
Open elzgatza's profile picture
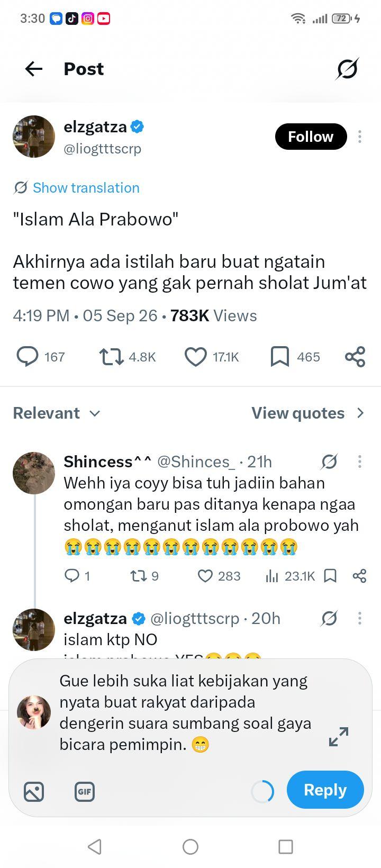tap(34, 137)
